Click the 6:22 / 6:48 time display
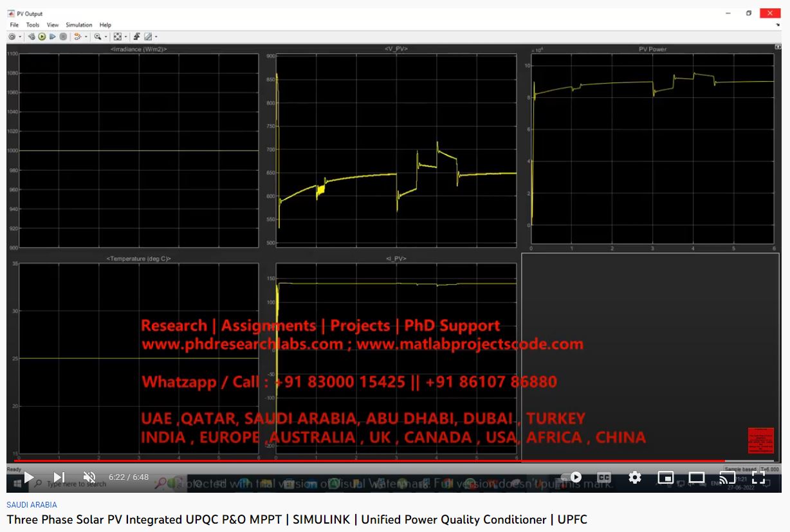 (x=129, y=477)
